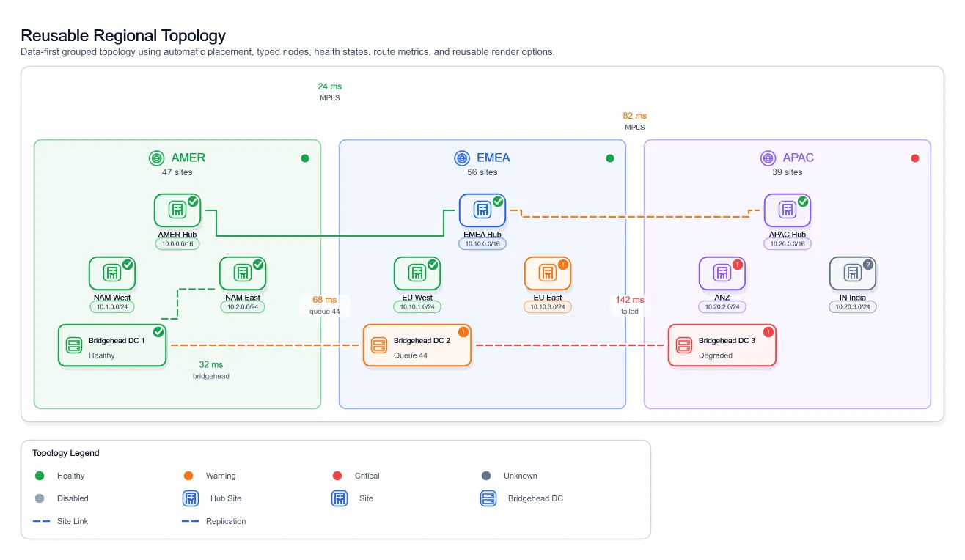Click the Site legend icon
The width and height of the screenshot is (965, 560).
click(x=340, y=498)
